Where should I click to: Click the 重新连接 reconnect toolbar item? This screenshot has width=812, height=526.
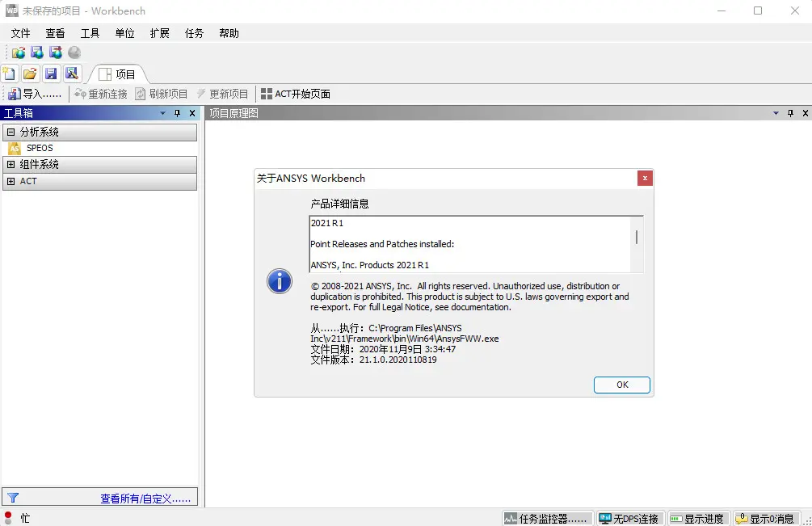pos(101,94)
